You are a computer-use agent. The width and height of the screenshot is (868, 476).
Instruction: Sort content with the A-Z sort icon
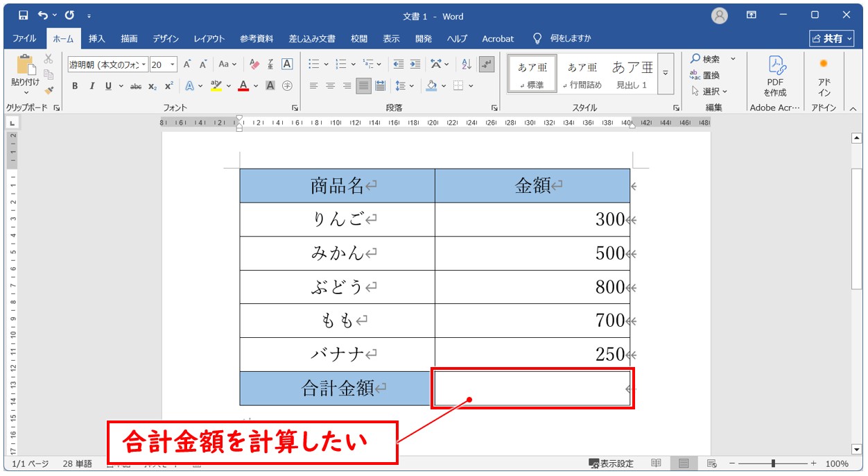(467, 65)
